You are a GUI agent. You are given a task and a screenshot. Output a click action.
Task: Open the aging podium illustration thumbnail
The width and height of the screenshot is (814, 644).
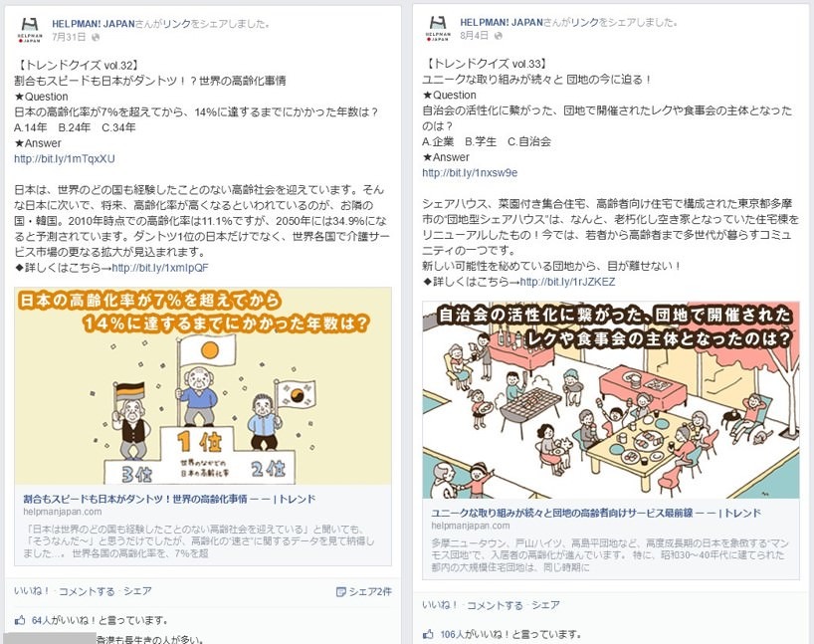point(203,386)
